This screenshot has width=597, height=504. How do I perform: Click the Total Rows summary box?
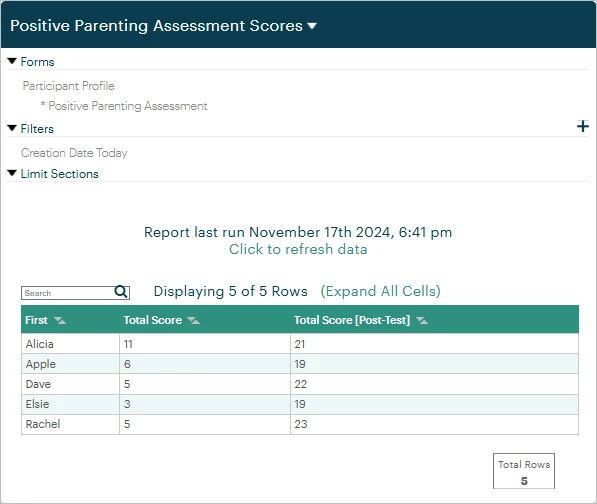524,471
